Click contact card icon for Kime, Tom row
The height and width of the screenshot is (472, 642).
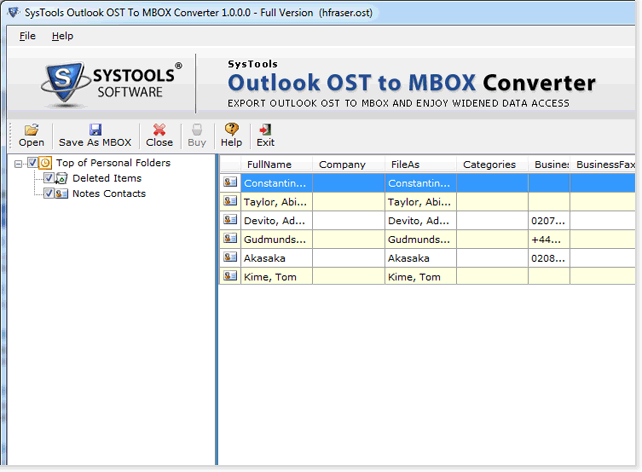(230, 276)
